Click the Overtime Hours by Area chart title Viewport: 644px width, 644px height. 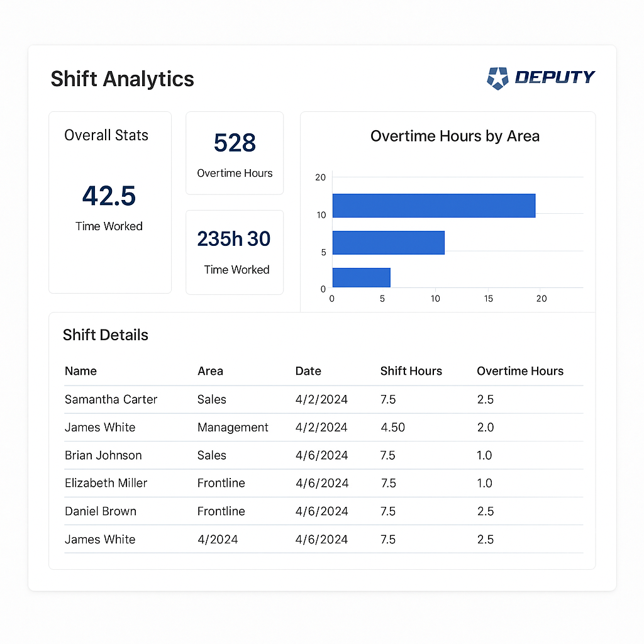pyautogui.click(x=455, y=136)
